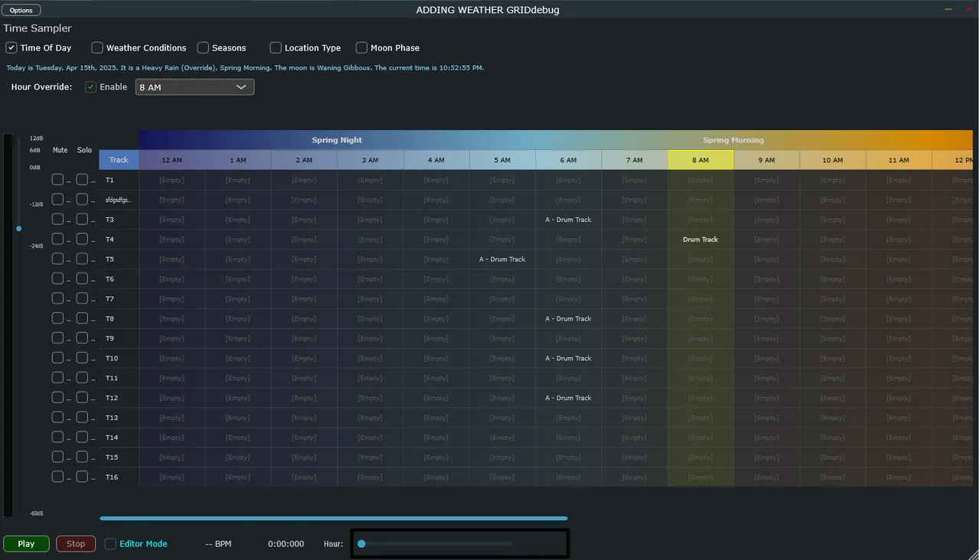This screenshot has height=560, width=980.
Task: Close the application window
Action: (x=969, y=9)
